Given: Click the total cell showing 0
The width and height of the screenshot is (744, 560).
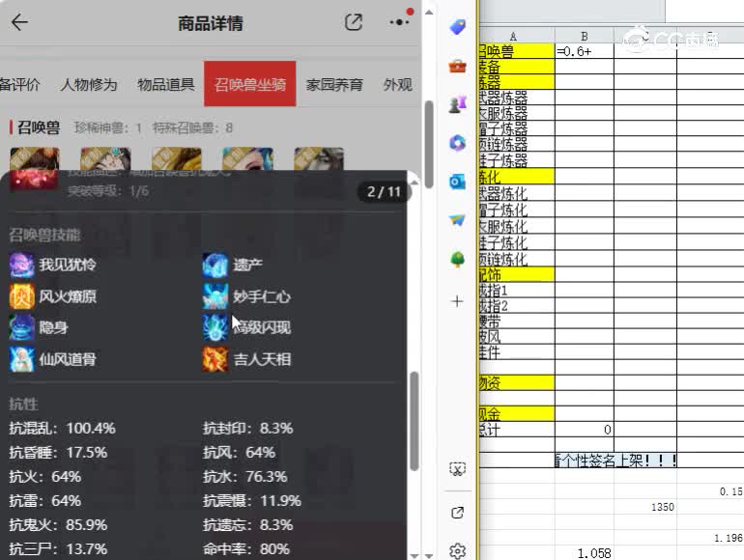Looking at the screenshot, I should tap(585, 429).
